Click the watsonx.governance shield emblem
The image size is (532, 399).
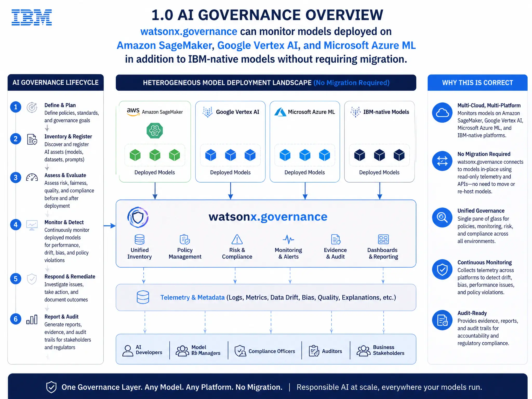point(138,217)
